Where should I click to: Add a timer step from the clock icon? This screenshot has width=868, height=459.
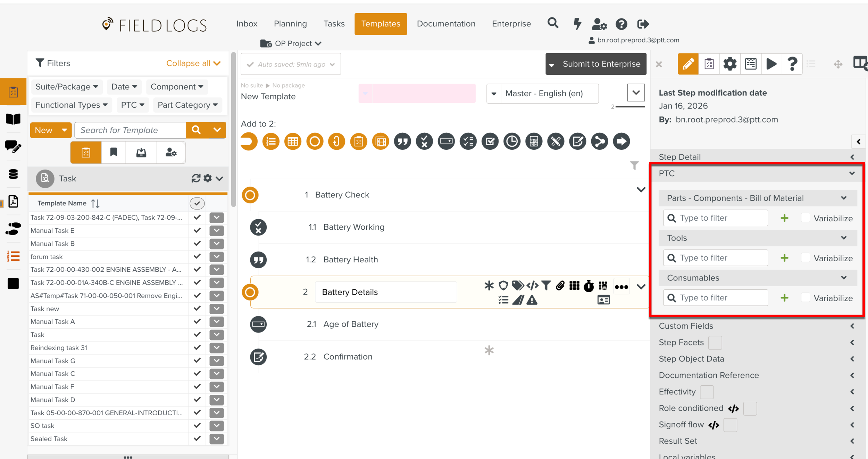[512, 141]
